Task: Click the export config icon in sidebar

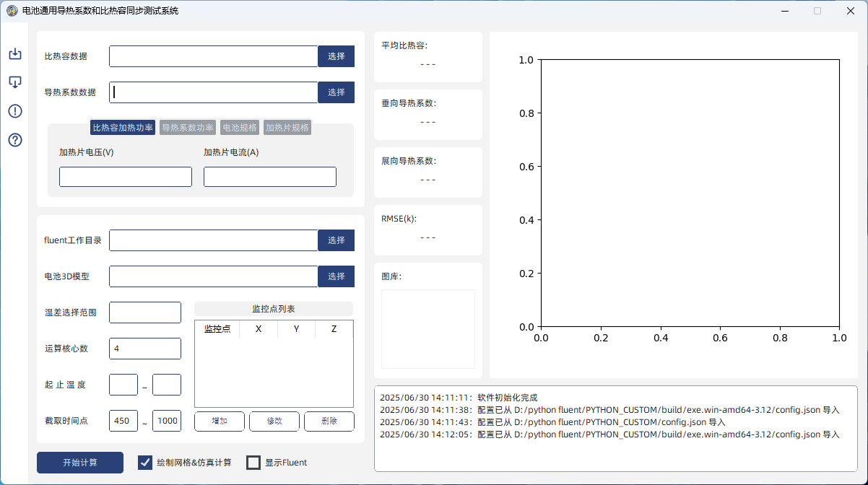Action: coord(15,82)
